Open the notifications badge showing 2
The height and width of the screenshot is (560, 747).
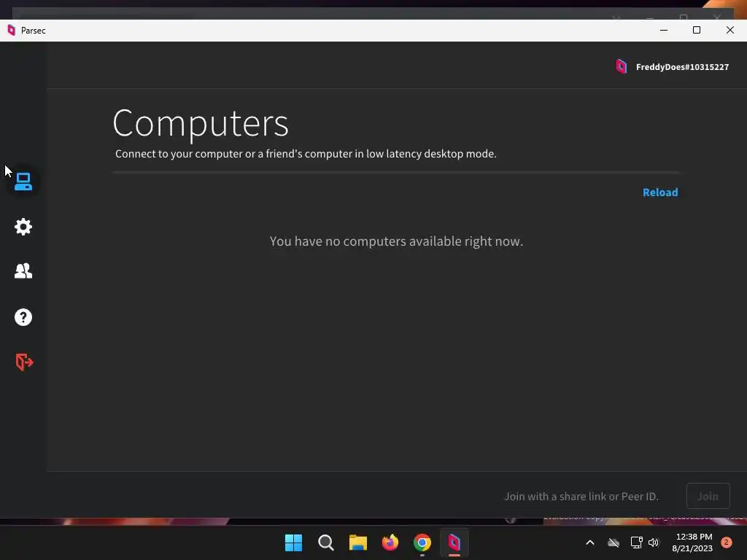727,542
